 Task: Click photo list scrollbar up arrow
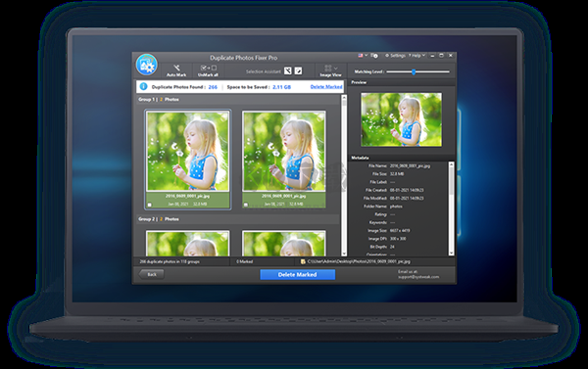(x=344, y=98)
